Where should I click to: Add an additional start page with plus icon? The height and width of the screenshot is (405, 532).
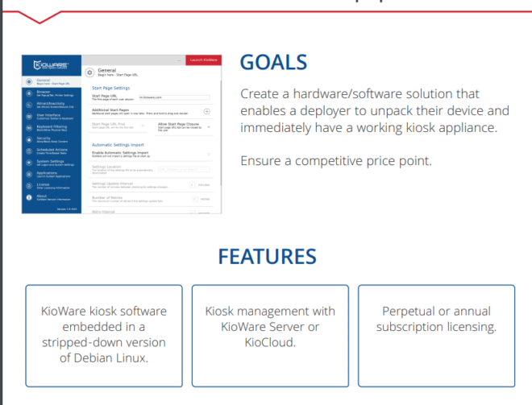click(x=206, y=111)
